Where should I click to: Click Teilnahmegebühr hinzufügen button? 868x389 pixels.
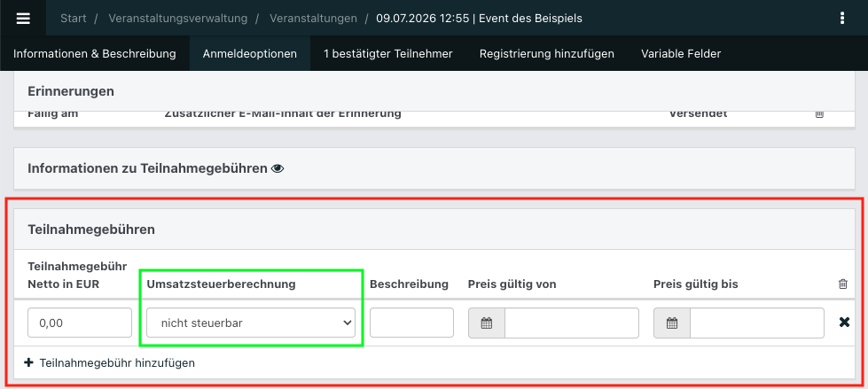[110, 363]
